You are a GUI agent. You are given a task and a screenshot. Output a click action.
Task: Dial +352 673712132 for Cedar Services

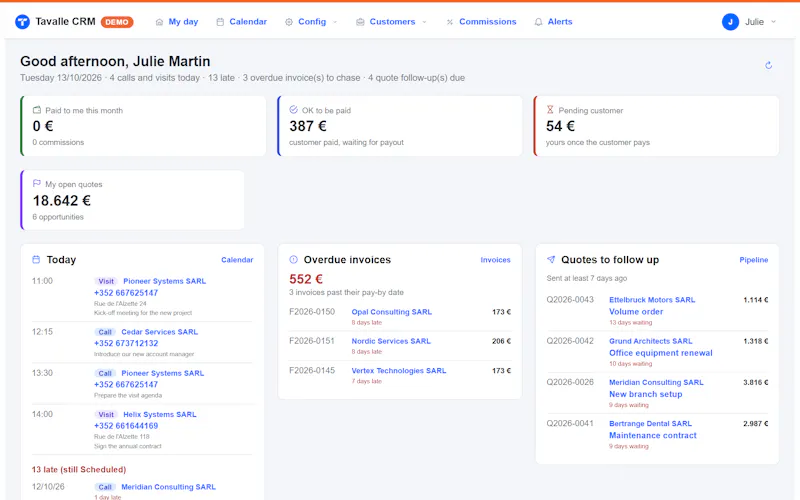coord(126,343)
